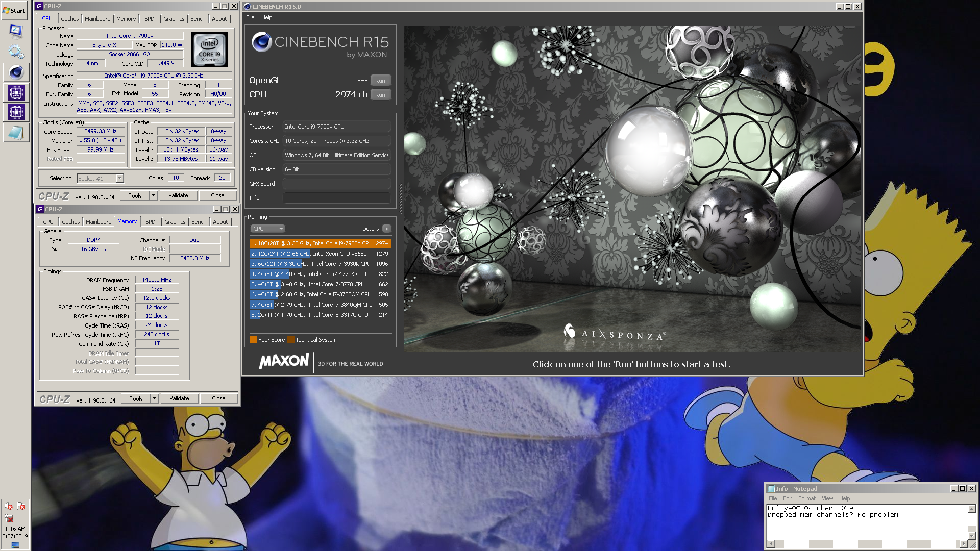Click the Action Center flag tray icon

tap(21, 506)
